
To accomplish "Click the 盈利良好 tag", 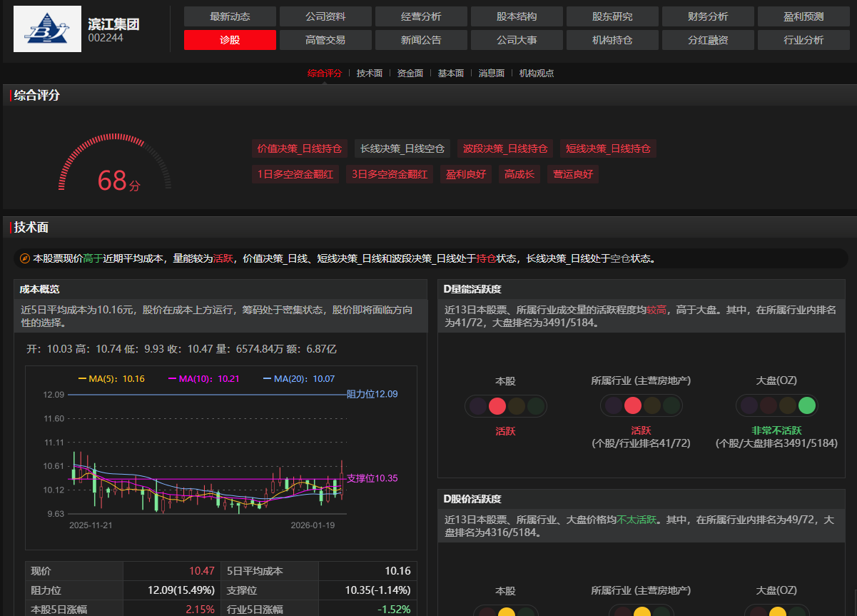I will pyautogui.click(x=466, y=173).
